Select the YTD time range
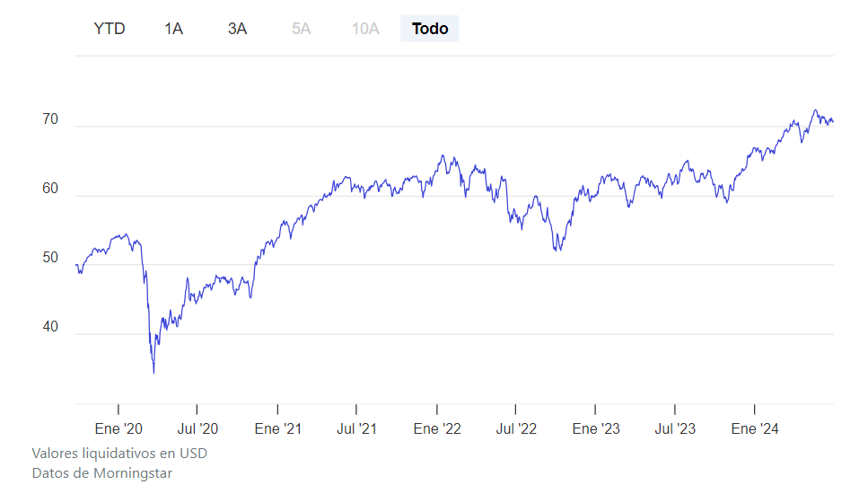 pos(110,29)
